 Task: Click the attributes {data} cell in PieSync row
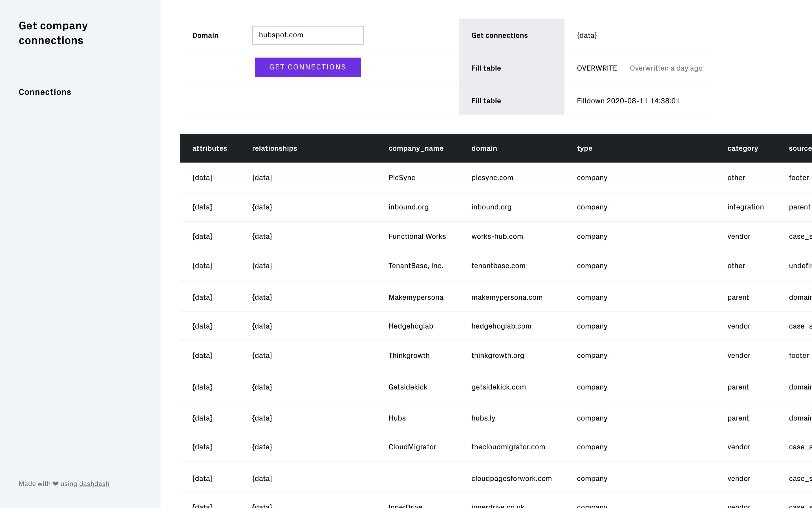[202, 178]
